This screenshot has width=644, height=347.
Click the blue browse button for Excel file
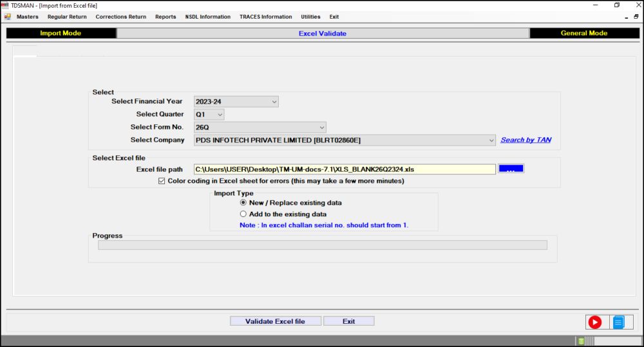click(511, 169)
